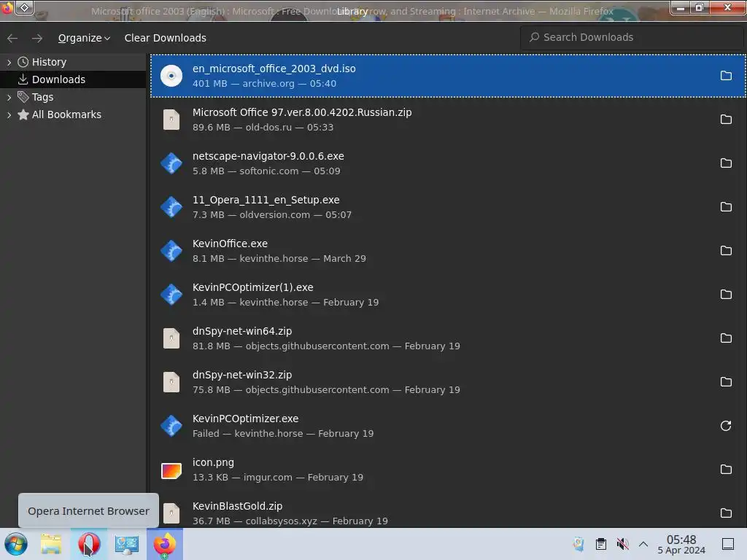The height and width of the screenshot is (560, 747).
Task: Select the KevinPCOptimizer.exe failed entry
Action: [x=448, y=426]
